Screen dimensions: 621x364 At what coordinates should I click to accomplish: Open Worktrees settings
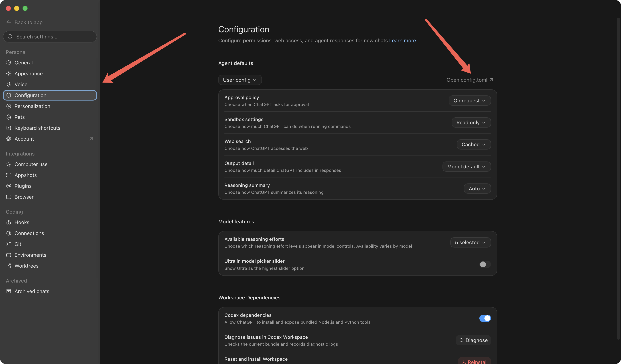pos(50,266)
